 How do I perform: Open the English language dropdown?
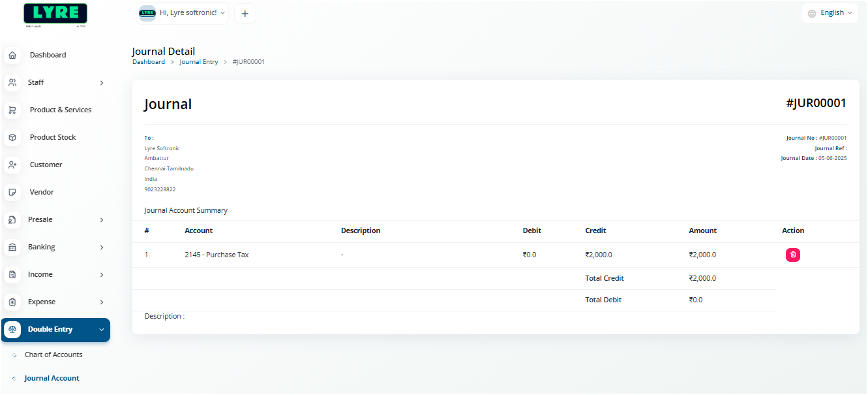830,13
